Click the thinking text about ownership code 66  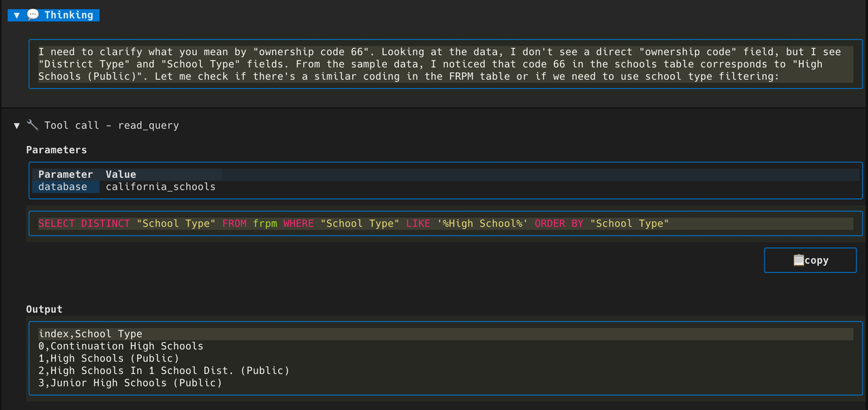click(x=441, y=64)
